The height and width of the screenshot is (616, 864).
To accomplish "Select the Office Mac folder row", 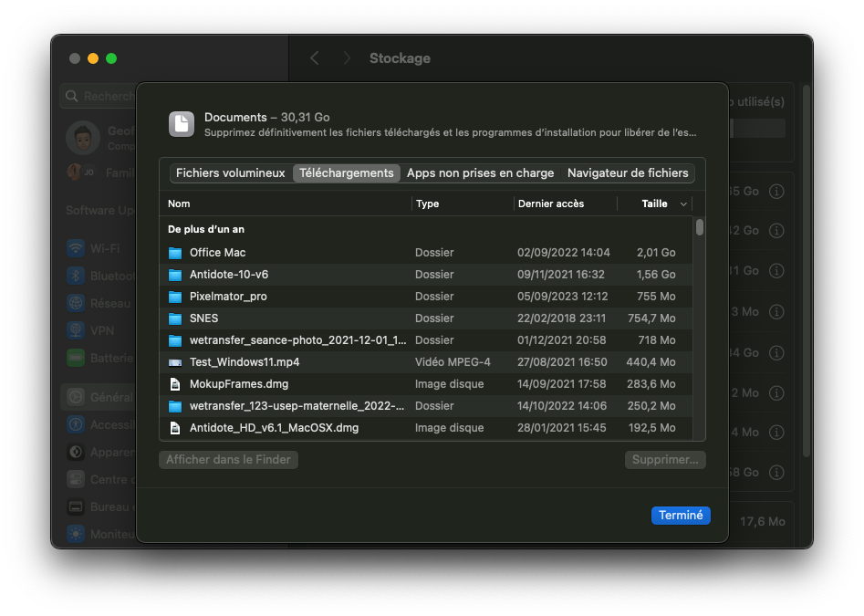I will (x=426, y=253).
